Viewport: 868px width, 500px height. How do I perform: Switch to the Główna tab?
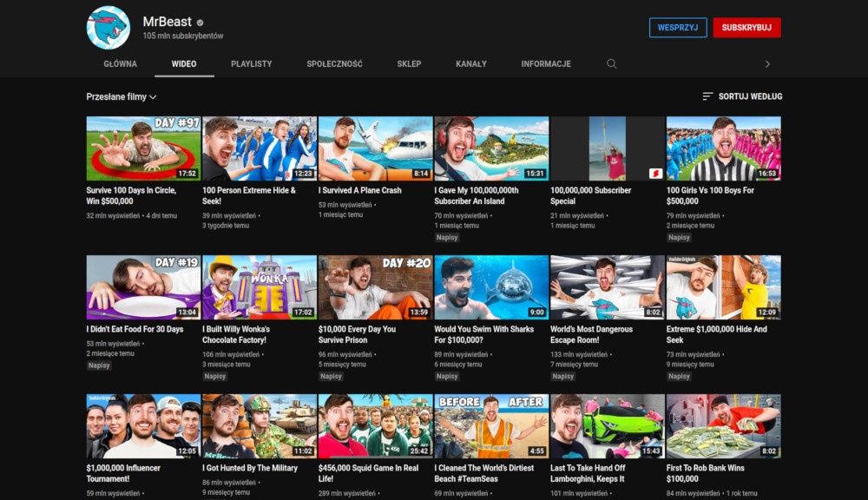pyautogui.click(x=120, y=63)
